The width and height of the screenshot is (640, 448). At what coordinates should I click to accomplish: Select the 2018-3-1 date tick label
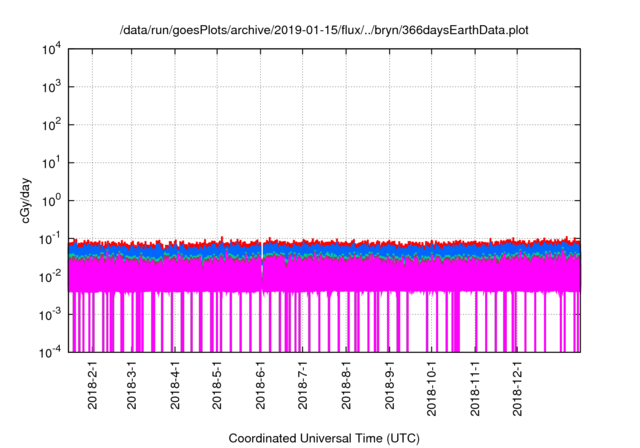[x=132, y=385]
